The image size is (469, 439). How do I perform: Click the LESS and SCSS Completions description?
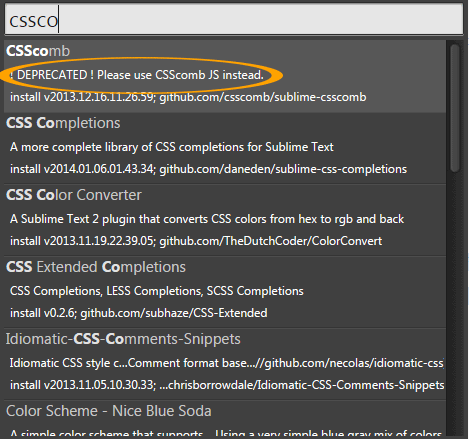[x=157, y=291]
